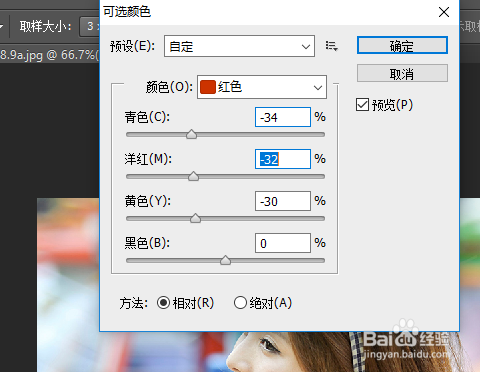The height and width of the screenshot is (372, 480).
Task: Click the red color swatch beside 红色
Action: click(208, 87)
